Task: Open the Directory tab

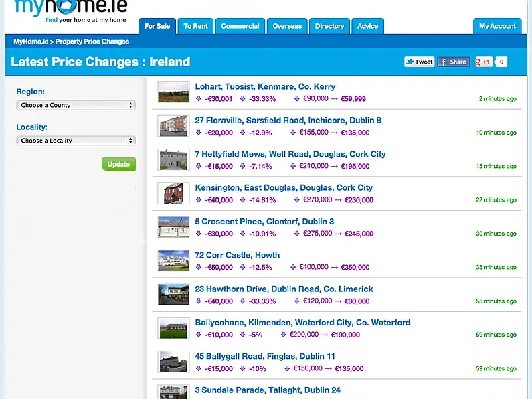Action: point(329,26)
